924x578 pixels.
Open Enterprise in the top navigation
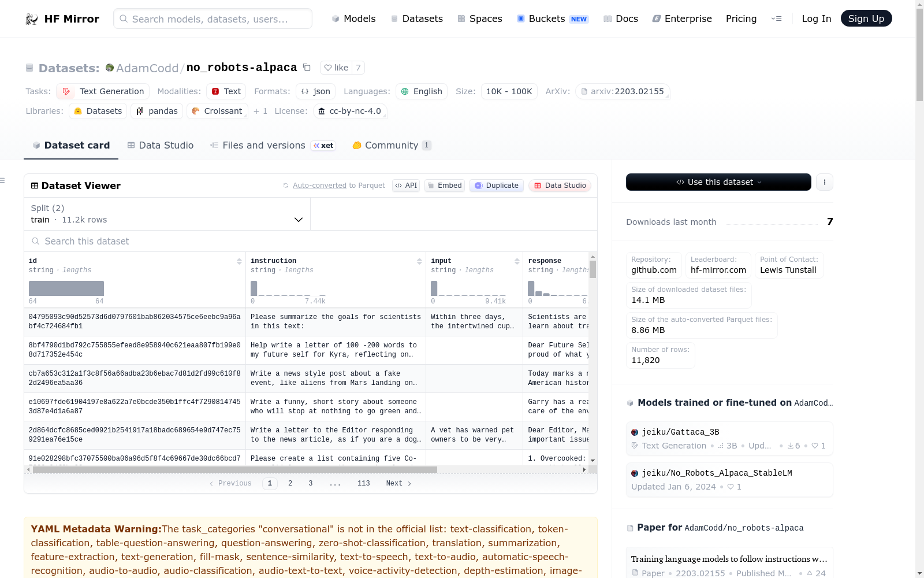pyautogui.click(x=682, y=18)
